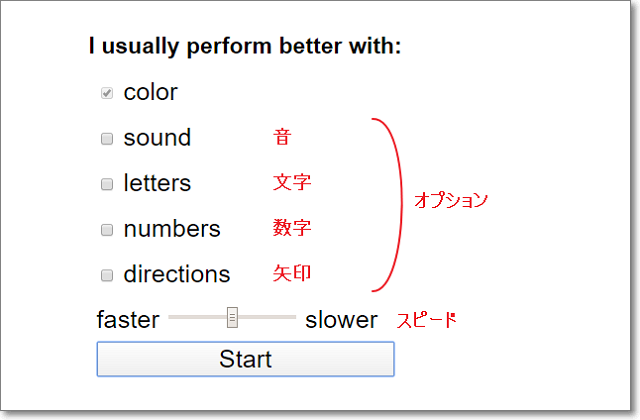Click the "directions" option label
Image resolution: width=640 pixels, height=420 pixels.
click(177, 274)
